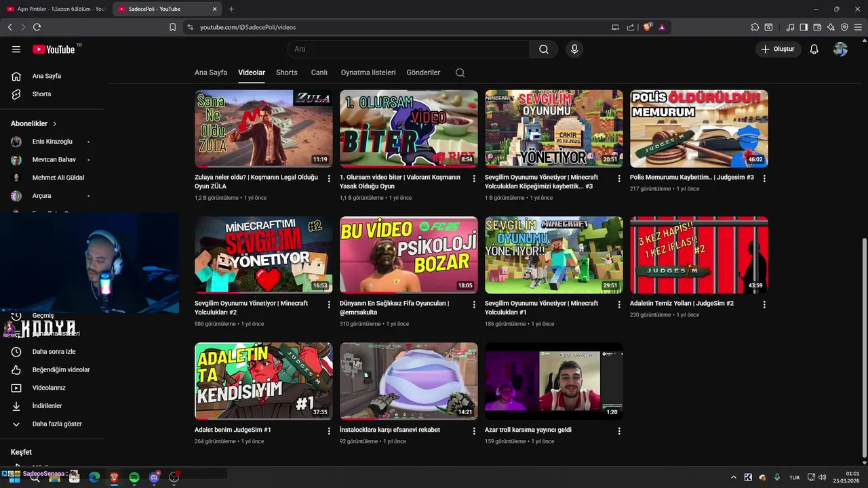This screenshot has height=488, width=868.
Task: Play the İnstalocklara karşı efsanevi rekabet thumbnail
Action: click(x=409, y=381)
